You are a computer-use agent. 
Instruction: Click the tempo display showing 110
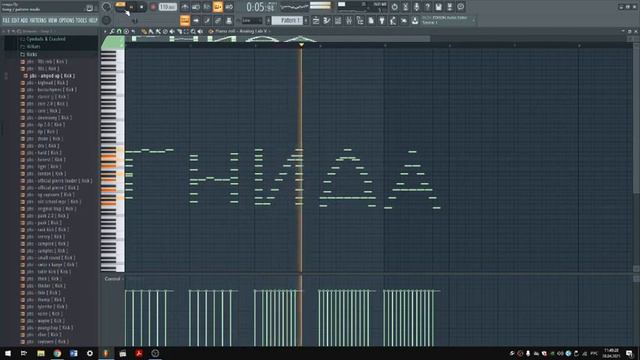point(167,7)
